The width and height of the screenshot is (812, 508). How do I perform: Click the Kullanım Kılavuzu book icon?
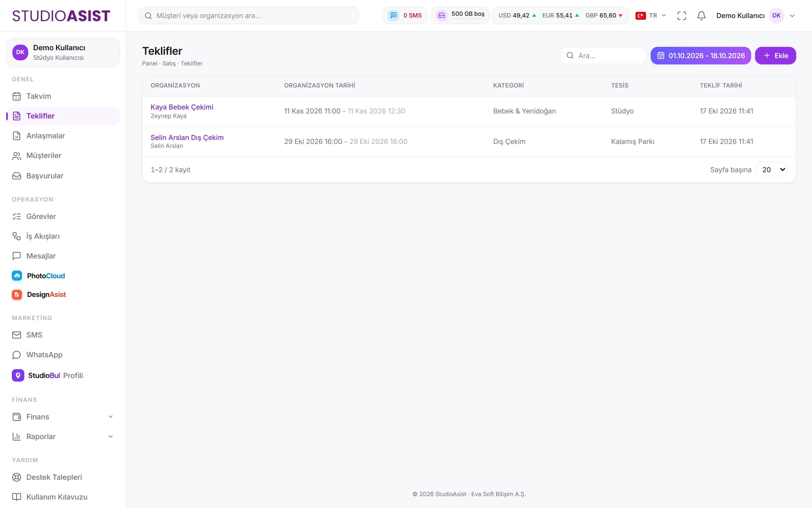(16, 497)
